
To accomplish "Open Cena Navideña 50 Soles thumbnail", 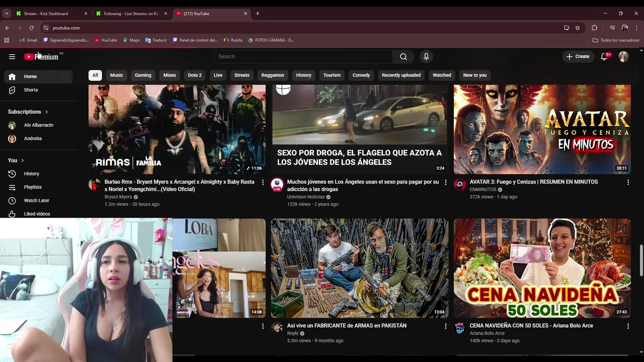I will coord(542,268).
